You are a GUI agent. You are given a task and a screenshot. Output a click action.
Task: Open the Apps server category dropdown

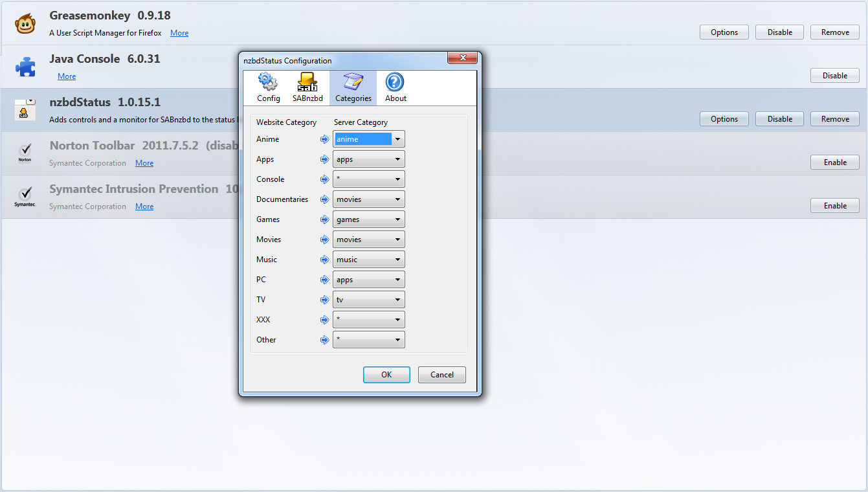tap(369, 159)
